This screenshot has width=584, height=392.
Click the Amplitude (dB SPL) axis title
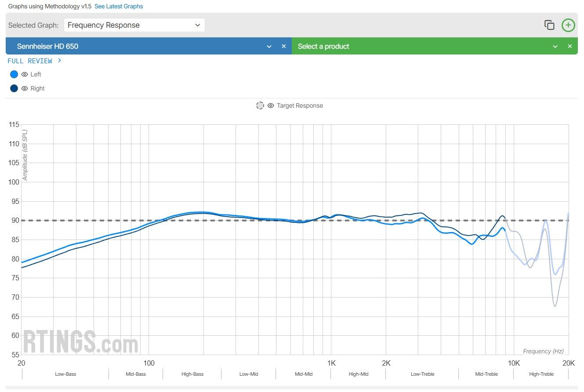[25, 155]
